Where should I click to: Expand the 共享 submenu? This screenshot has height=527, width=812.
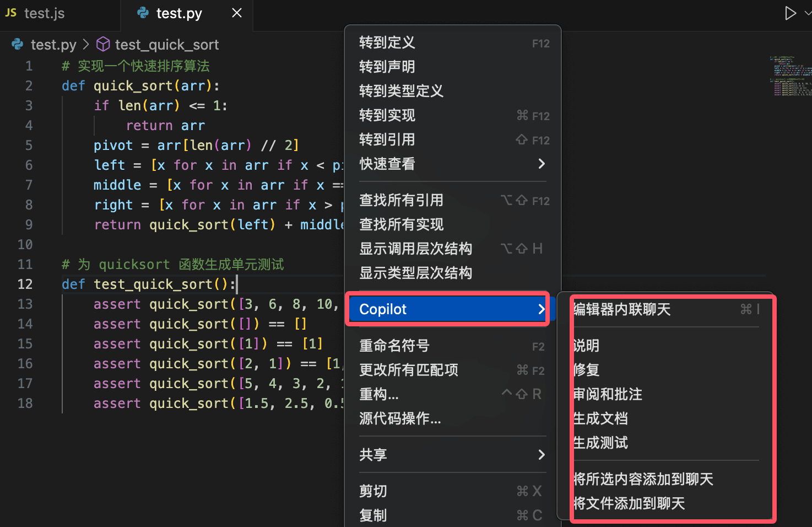click(x=373, y=455)
